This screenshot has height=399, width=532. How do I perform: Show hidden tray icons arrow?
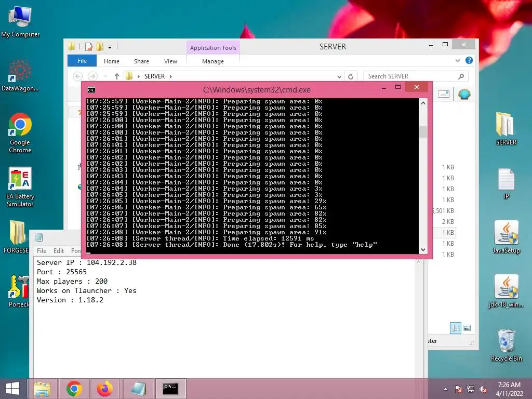pos(445,389)
